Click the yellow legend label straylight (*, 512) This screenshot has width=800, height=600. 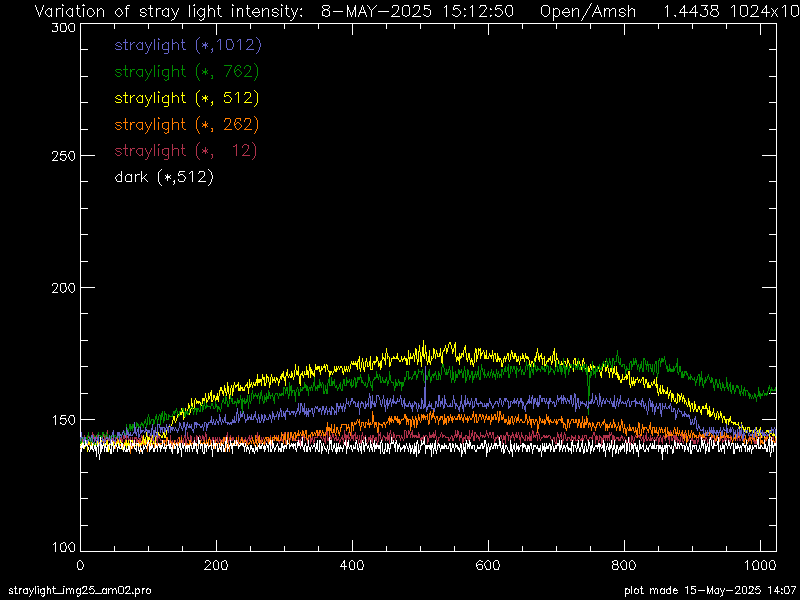(187, 98)
